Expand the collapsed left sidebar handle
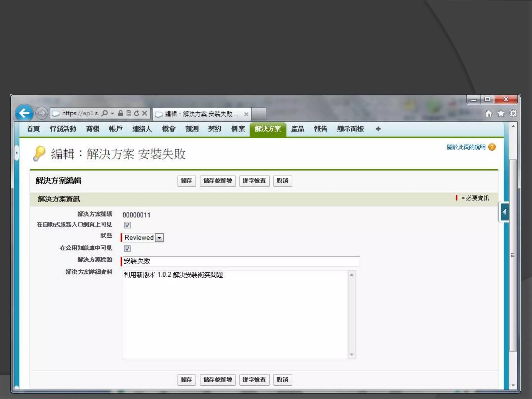 pos(17,153)
